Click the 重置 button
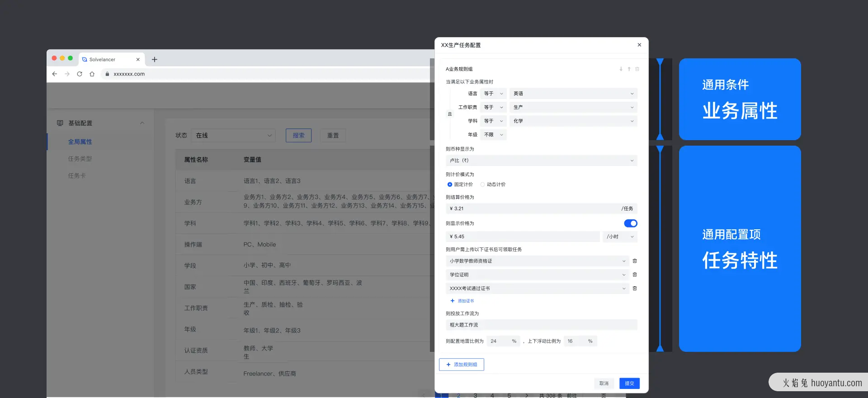Image resolution: width=868 pixels, height=398 pixels. coord(333,135)
